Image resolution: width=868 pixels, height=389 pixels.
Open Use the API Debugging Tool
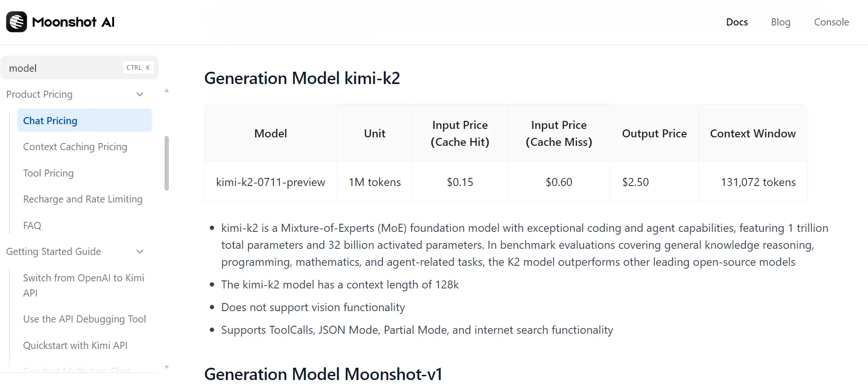(84, 319)
